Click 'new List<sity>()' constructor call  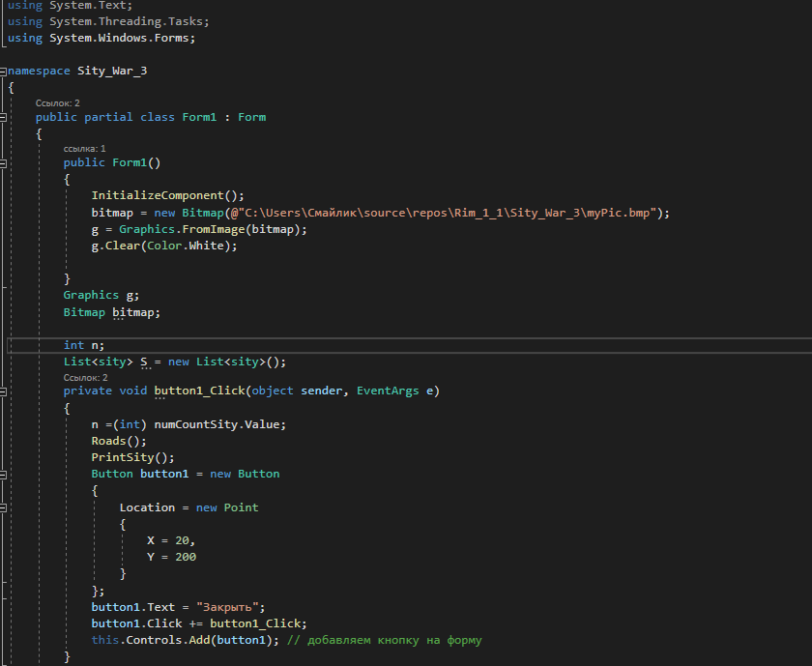point(223,362)
